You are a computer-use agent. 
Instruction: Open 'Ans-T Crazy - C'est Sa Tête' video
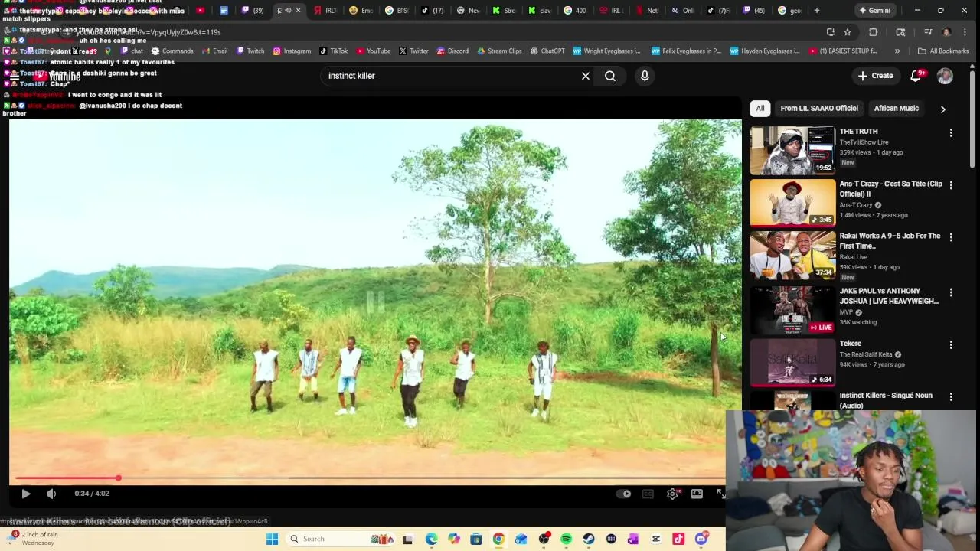(x=792, y=203)
